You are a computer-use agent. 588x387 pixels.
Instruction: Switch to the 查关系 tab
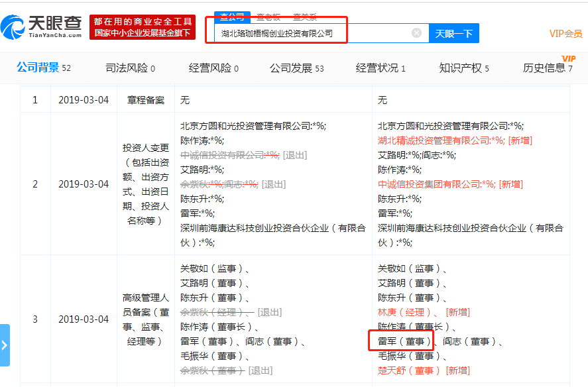[x=304, y=15]
